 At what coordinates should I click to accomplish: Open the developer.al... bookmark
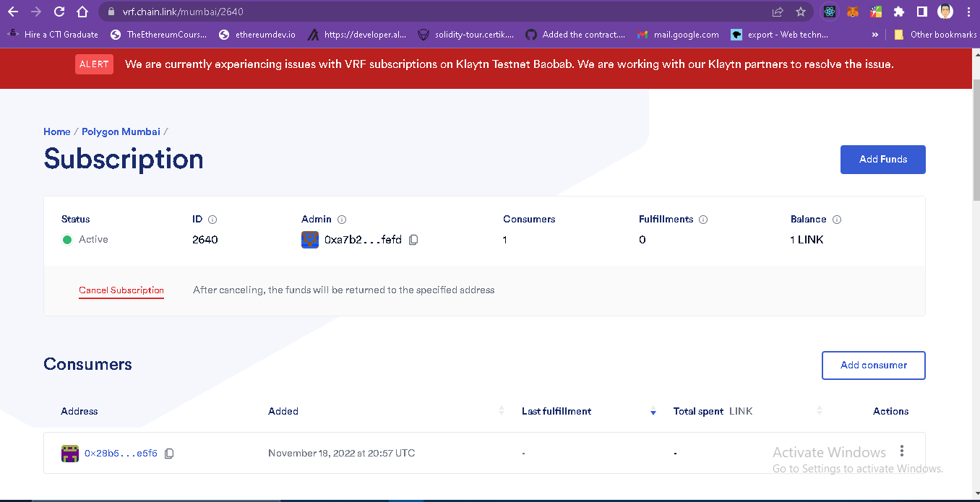click(357, 34)
